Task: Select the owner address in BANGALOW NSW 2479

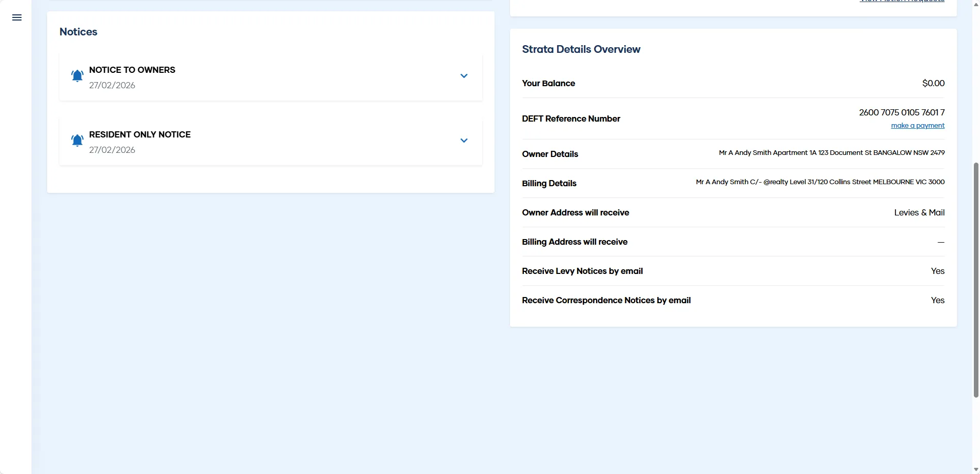Action: coord(831,152)
